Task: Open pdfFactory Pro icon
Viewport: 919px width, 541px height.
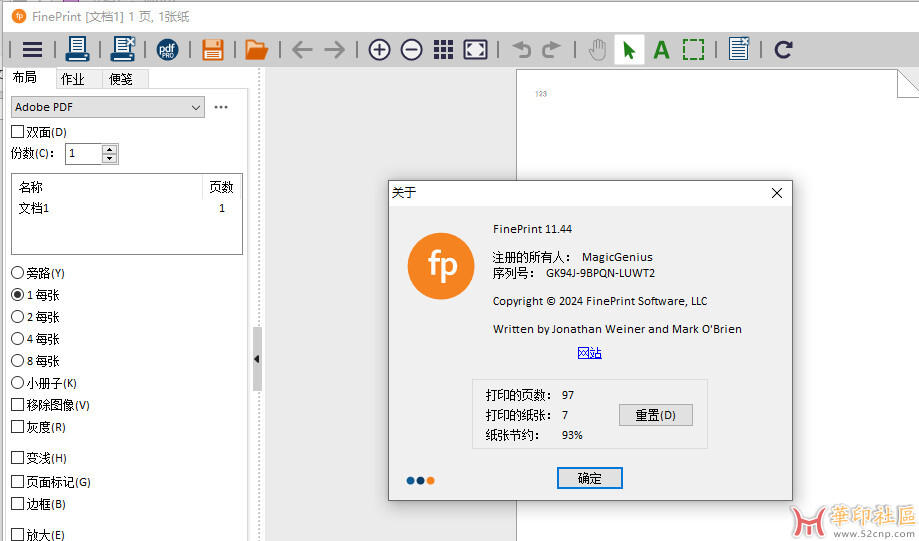Action: [x=168, y=50]
